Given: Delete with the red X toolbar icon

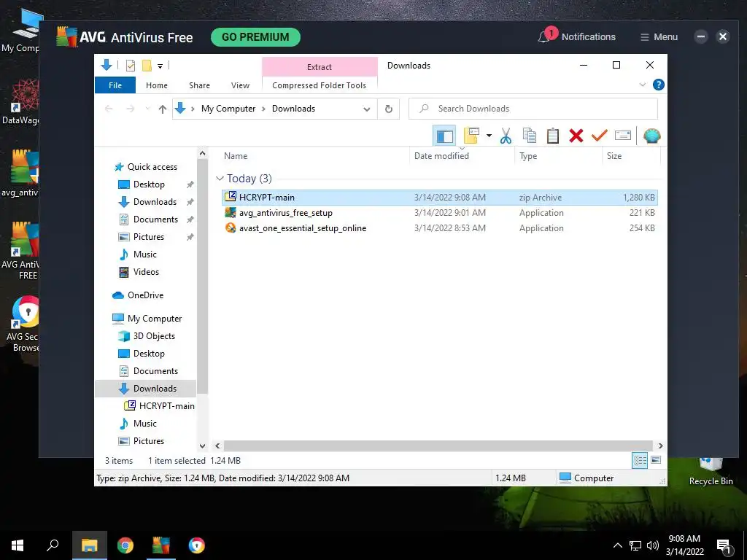Looking at the screenshot, I should 576,136.
